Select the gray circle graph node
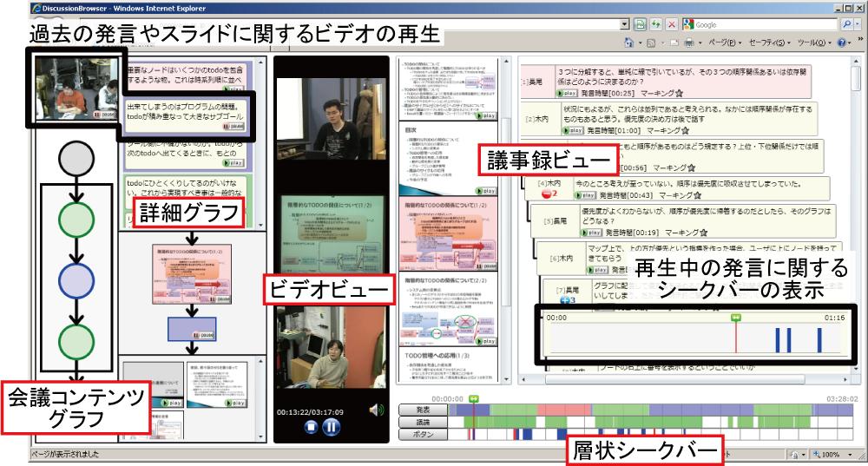This screenshot has height=466, width=868. tap(76, 159)
